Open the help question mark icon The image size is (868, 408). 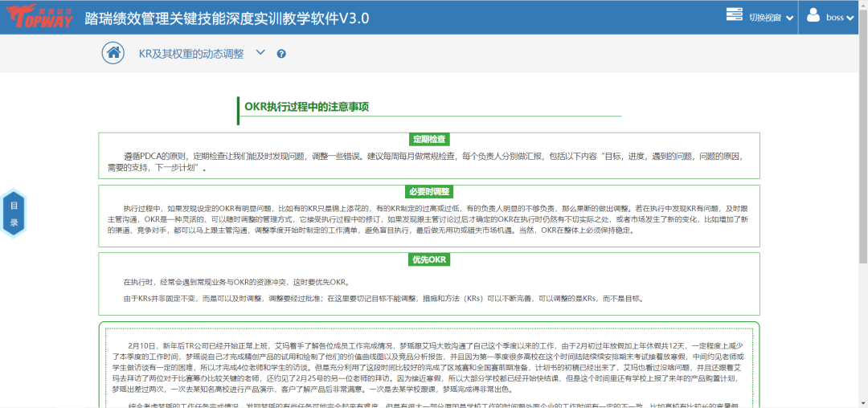pyautogui.click(x=281, y=54)
